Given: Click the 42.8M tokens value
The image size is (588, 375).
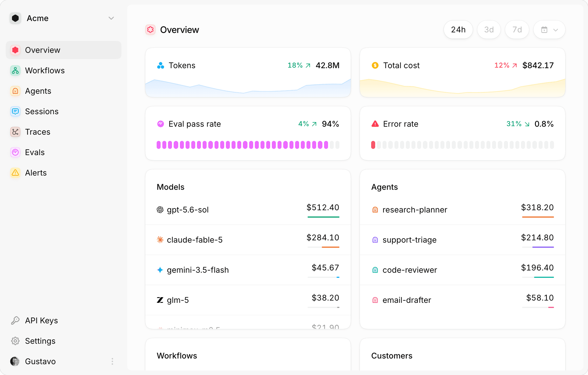Looking at the screenshot, I should [x=327, y=65].
